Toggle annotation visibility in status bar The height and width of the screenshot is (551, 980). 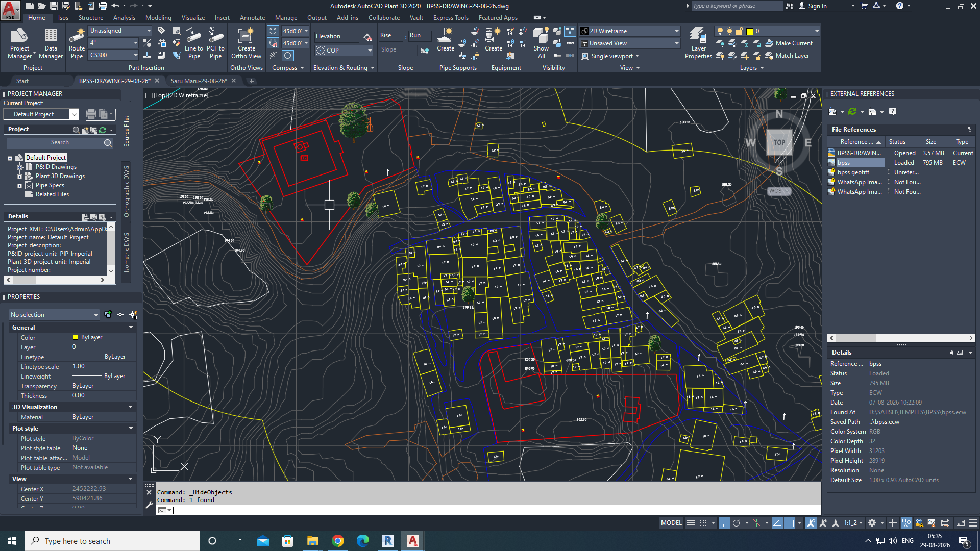coord(811,523)
